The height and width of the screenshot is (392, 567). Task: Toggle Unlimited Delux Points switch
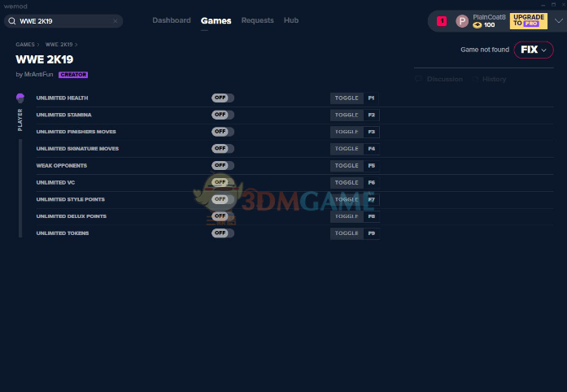pyautogui.click(x=223, y=216)
